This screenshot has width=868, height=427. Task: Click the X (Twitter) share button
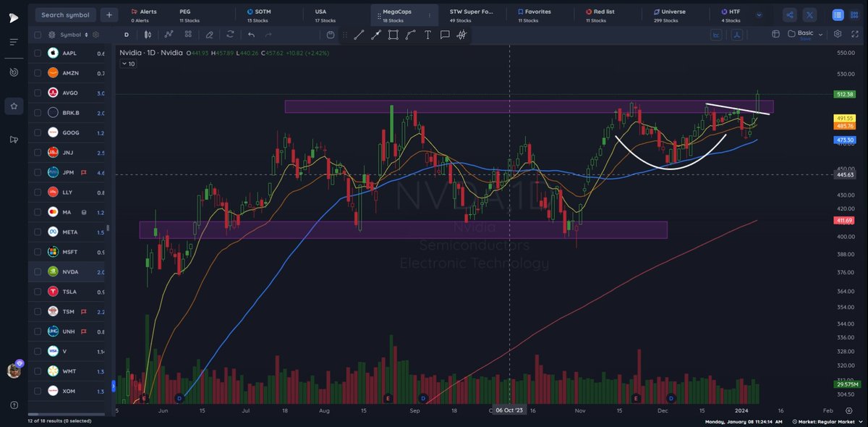pos(809,14)
